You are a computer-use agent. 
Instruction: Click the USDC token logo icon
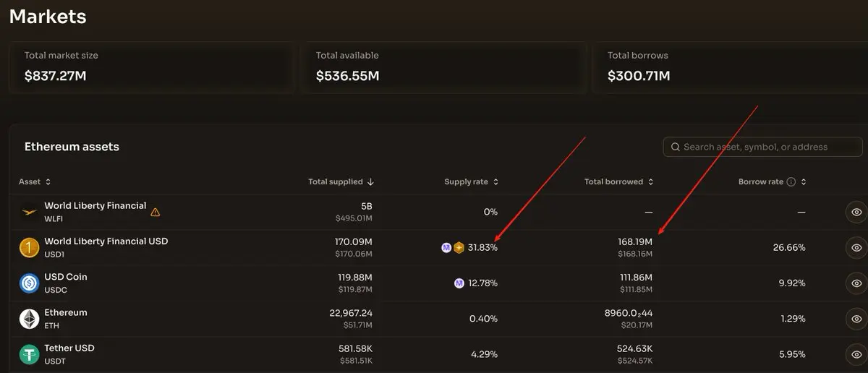(x=29, y=283)
